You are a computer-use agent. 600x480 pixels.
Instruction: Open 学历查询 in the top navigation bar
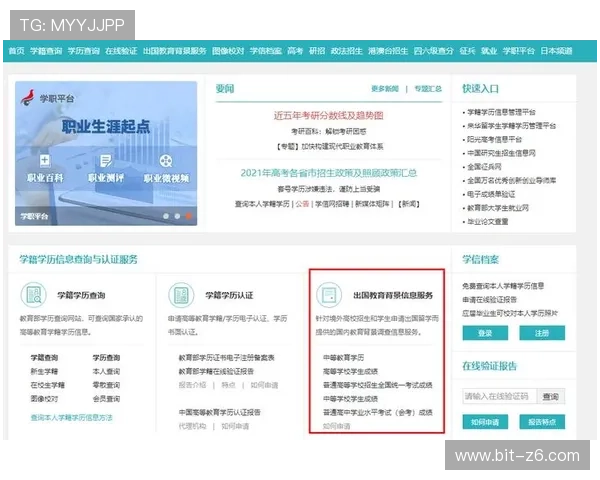click(84, 51)
